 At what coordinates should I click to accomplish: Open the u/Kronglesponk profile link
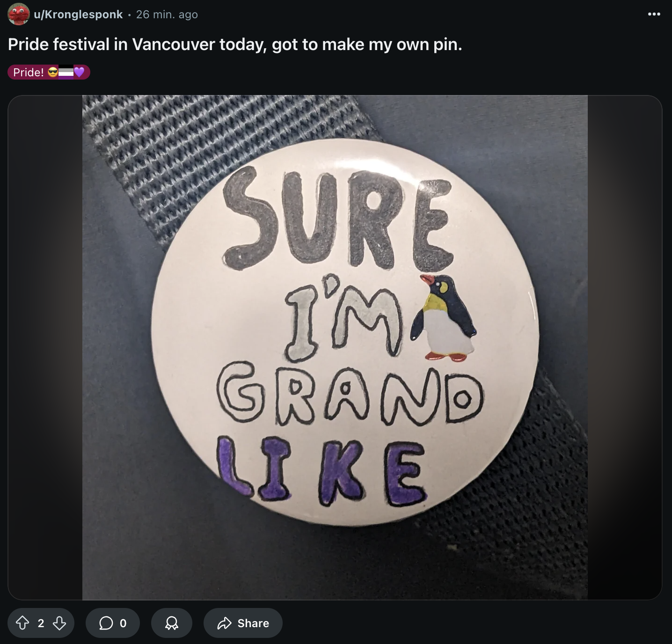(78, 15)
